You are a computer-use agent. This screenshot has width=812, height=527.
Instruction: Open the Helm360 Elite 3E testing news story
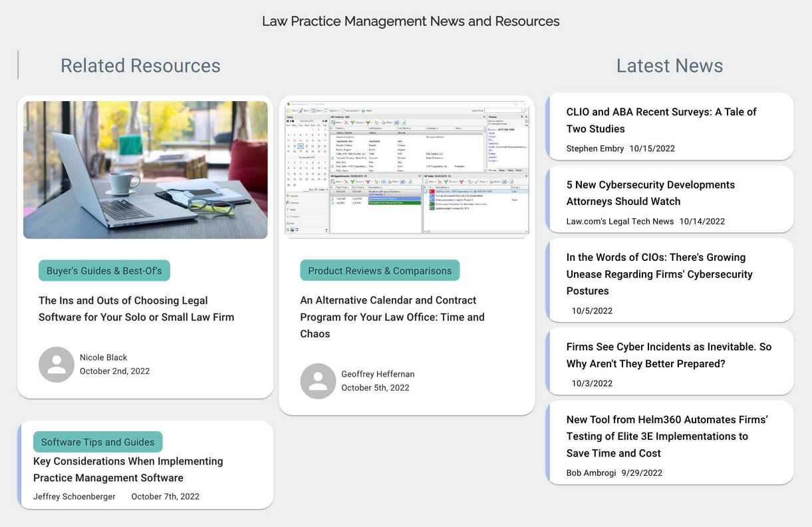coord(666,436)
